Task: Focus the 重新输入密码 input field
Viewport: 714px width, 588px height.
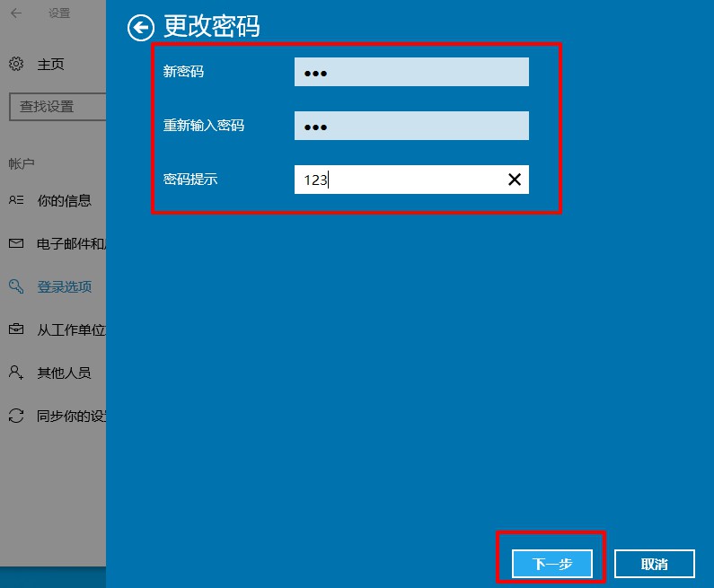Action: click(411, 126)
